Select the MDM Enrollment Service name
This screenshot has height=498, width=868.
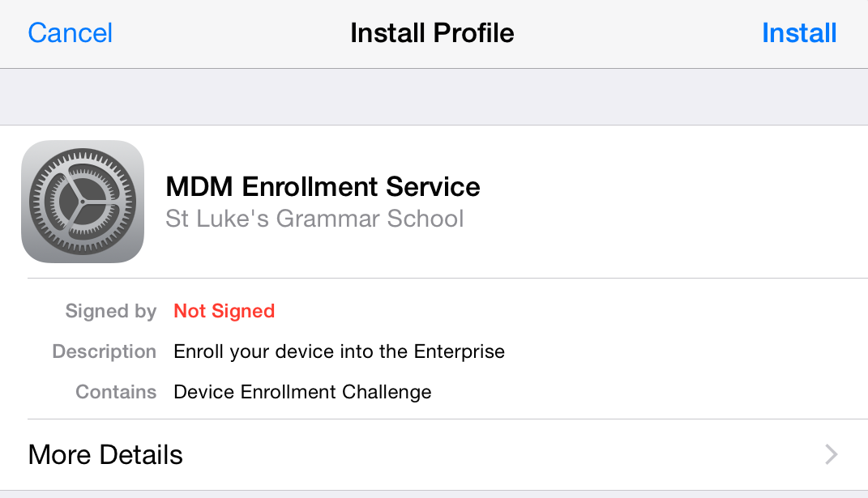[x=323, y=187]
